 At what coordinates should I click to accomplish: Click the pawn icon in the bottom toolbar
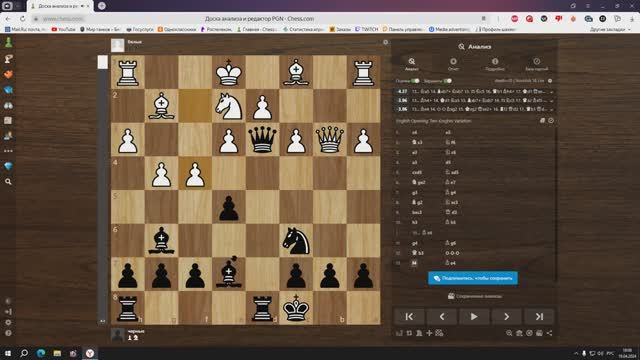(x=419, y=333)
